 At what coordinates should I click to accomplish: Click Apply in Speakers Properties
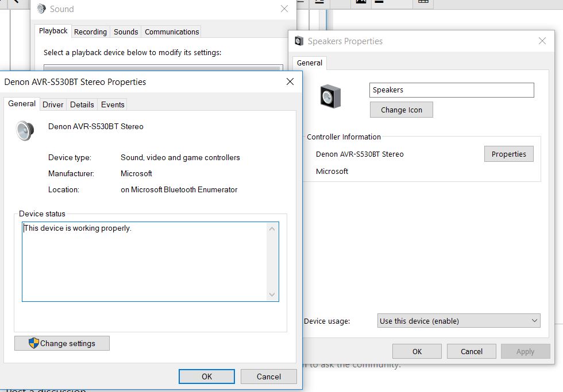coord(525,351)
